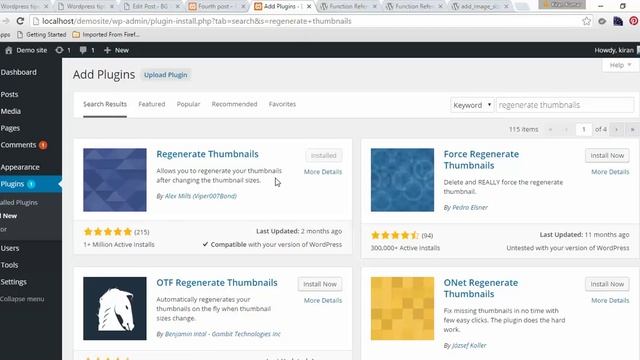The height and width of the screenshot is (360, 640).
Task: Open the comments bubble in admin bar
Action: [x=83, y=50]
